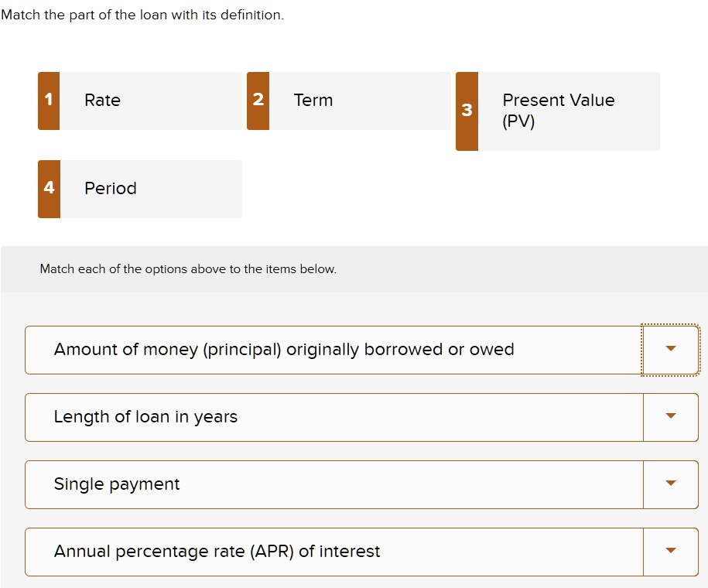708x588 pixels.
Task: Click the numbered badge 1 beside Rate
Action: [x=47, y=100]
